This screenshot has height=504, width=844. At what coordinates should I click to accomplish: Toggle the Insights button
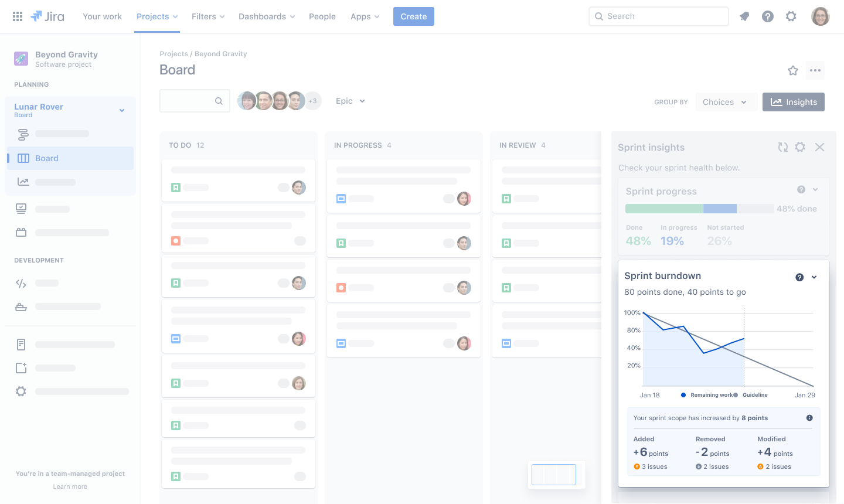click(x=794, y=102)
